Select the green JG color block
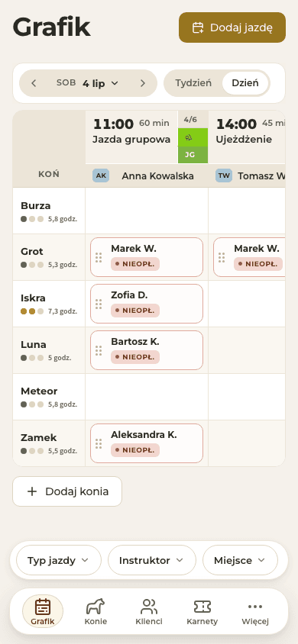 click(x=193, y=155)
